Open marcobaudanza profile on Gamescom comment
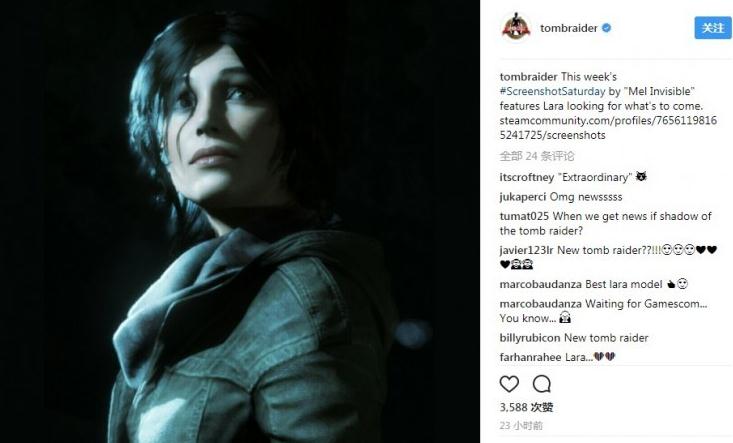 (540, 304)
